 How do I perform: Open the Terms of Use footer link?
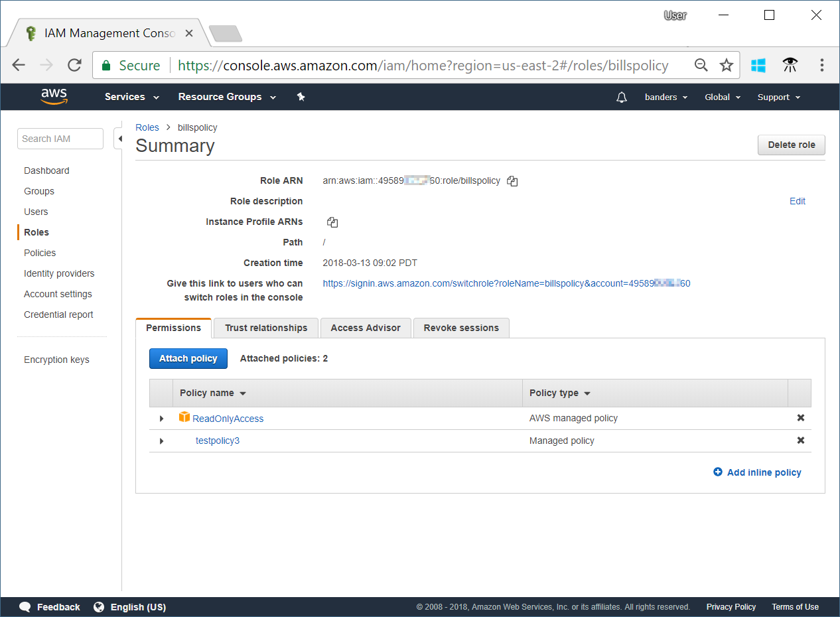tap(795, 607)
